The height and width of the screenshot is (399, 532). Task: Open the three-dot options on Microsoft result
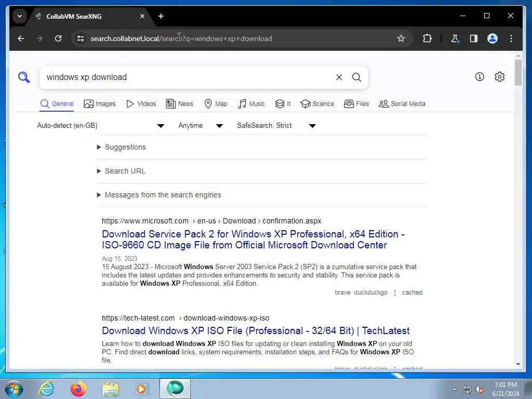(395, 293)
